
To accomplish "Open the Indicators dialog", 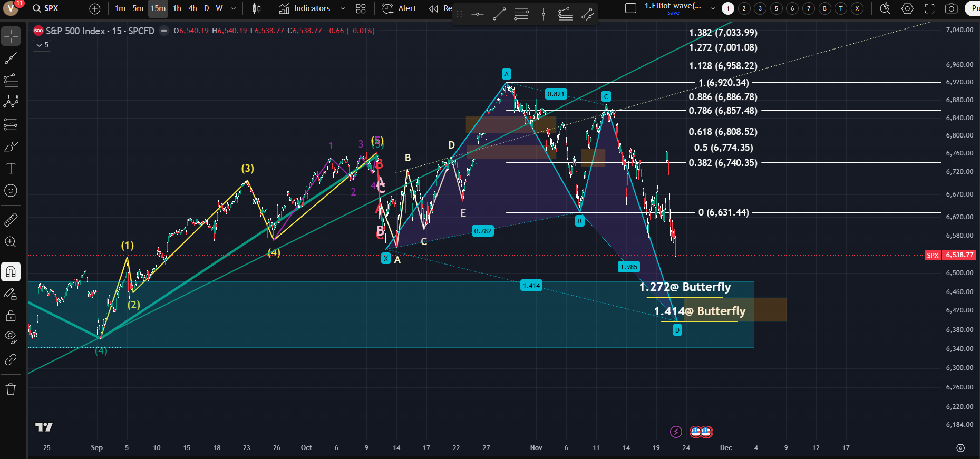I will [x=305, y=8].
